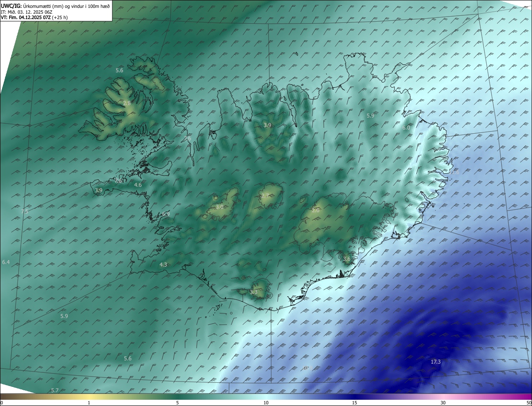Click the initialization time "IT: Mið. 03. 12. 2025 06Z"
Image resolution: width=532 pixels, height=406 pixels.
(x=27, y=12)
